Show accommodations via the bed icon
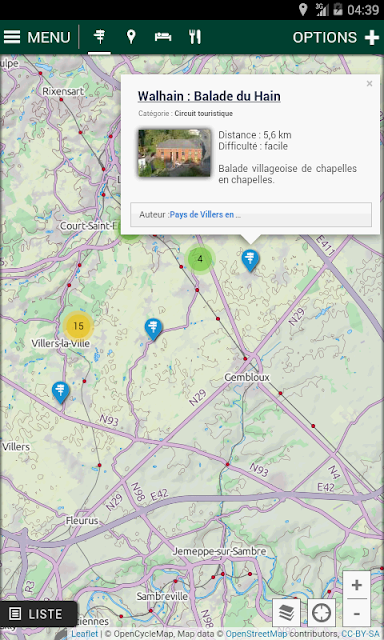 pyautogui.click(x=163, y=37)
